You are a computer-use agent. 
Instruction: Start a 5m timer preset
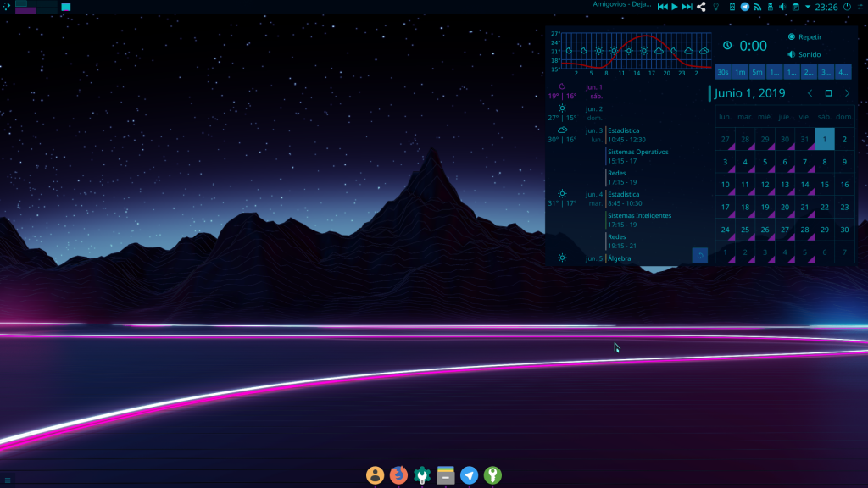pyautogui.click(x=757, y=72)
